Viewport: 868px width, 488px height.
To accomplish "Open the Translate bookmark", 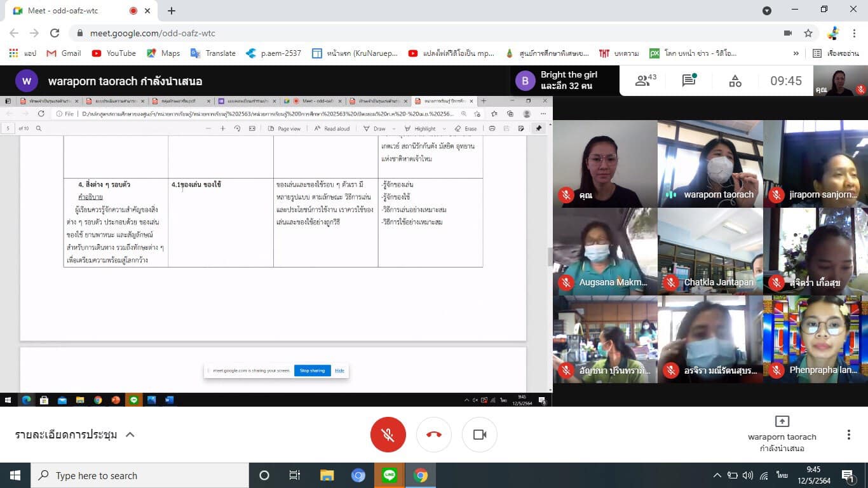I will coord(213,53).
